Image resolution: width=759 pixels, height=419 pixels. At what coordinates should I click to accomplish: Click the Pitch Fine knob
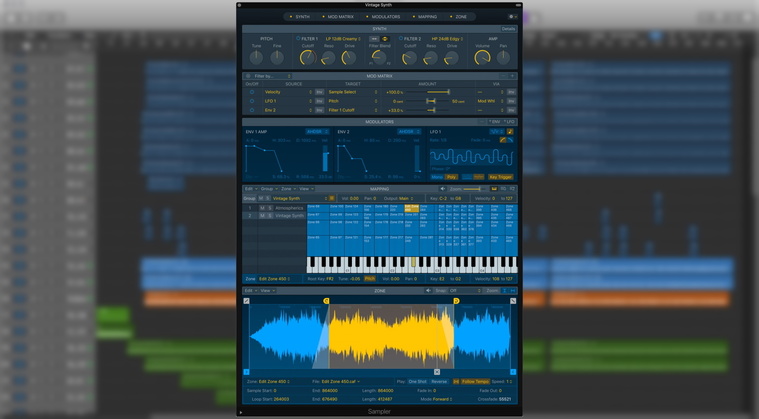[277, 58]
